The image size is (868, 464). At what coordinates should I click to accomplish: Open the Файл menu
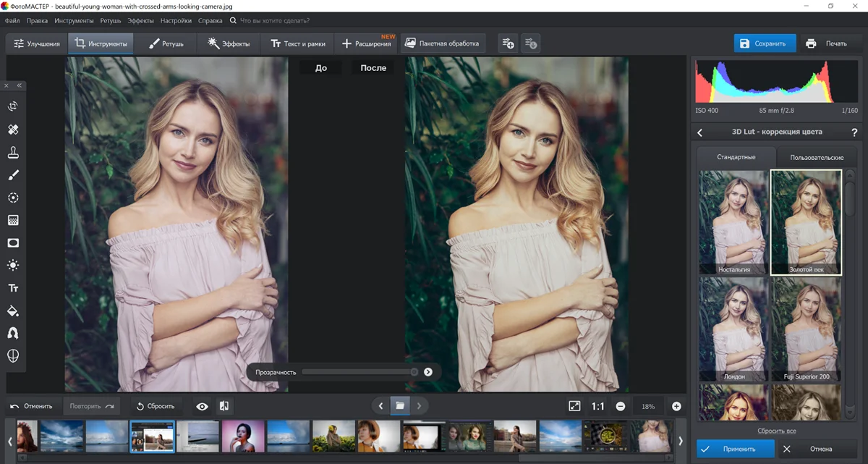tap(12, 21)
